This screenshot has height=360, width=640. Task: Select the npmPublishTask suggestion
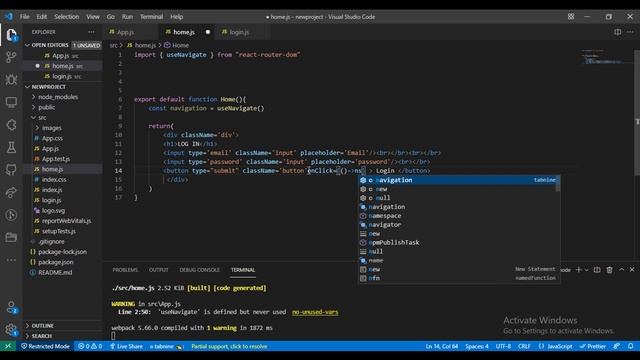(457, 242)
